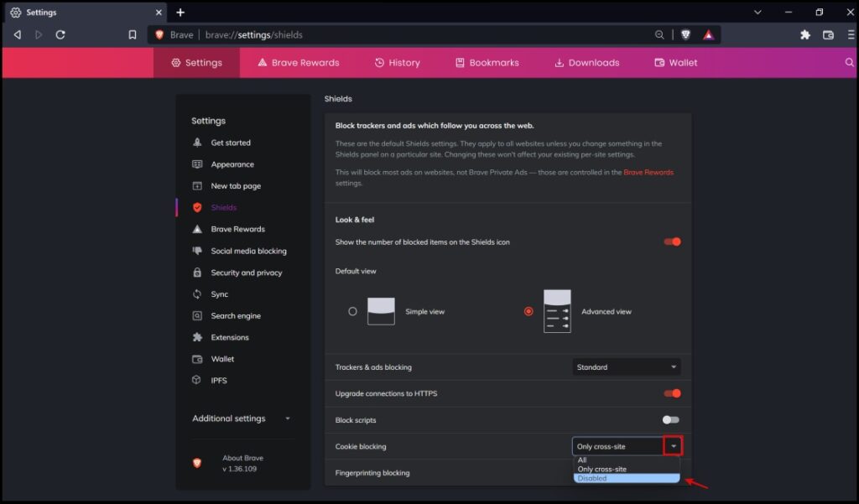Reload the page with the refresh icon

(60, 34)
